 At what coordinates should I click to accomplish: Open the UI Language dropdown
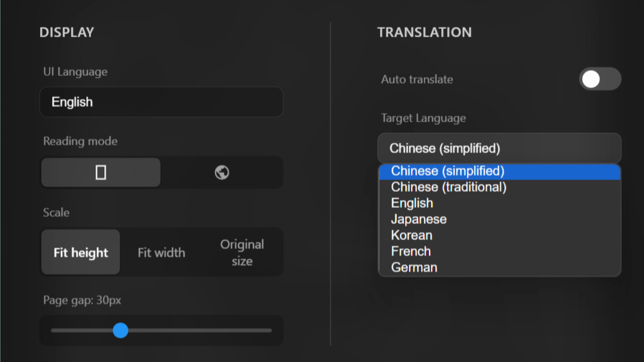point(161,102)
